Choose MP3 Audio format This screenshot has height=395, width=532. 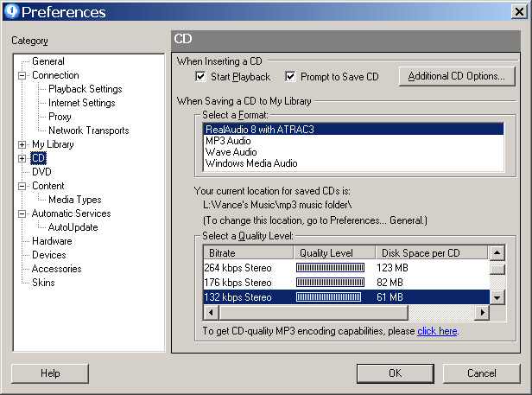(353, 141)
